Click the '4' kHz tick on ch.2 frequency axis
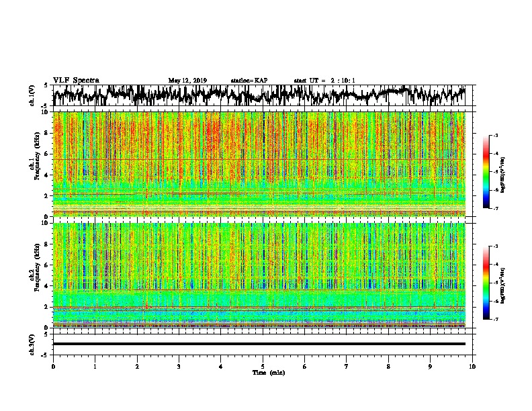532x411 pixels. pyautogui.click(x=47, y=286)
